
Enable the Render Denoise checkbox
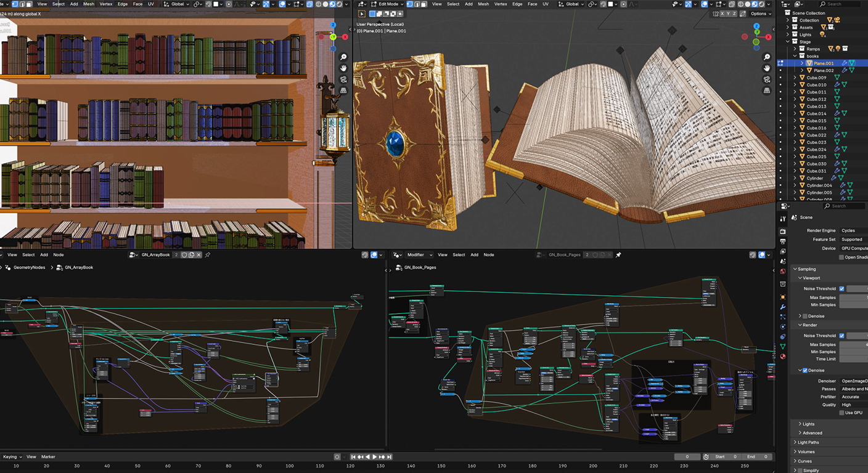804,370
